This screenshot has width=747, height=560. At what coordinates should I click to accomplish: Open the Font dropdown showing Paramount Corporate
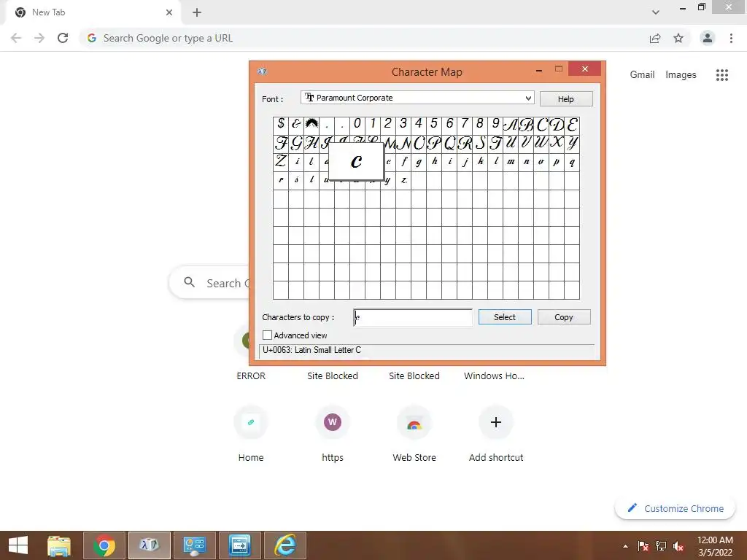[x=417, y=98]
